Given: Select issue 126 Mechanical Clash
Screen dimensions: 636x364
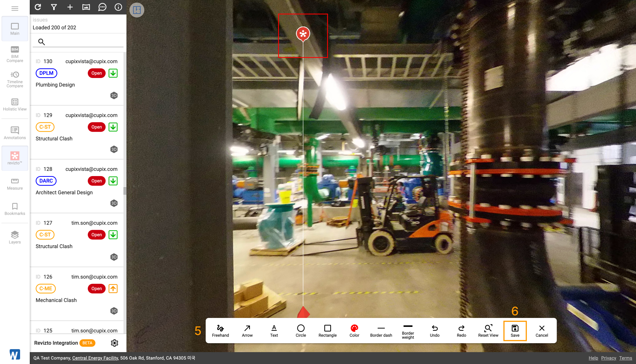Looking at the screenshot, I should tap(77, 294).
